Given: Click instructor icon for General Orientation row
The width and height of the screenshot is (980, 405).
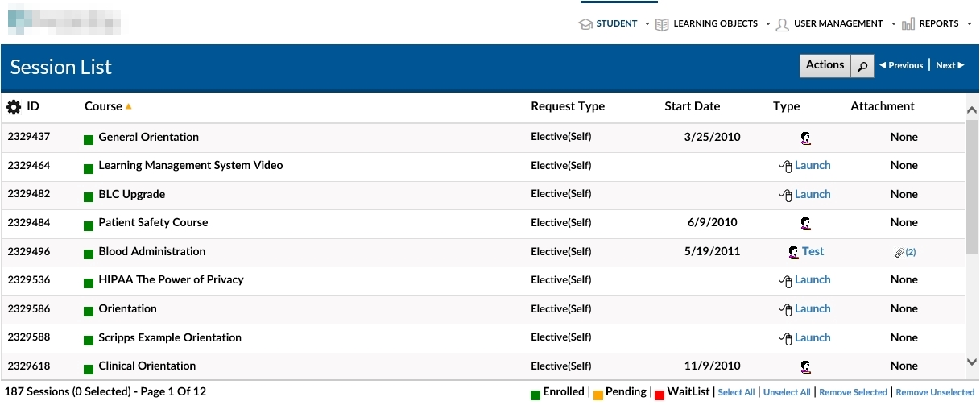Looking at the screenshot, I should pos(805,138).
